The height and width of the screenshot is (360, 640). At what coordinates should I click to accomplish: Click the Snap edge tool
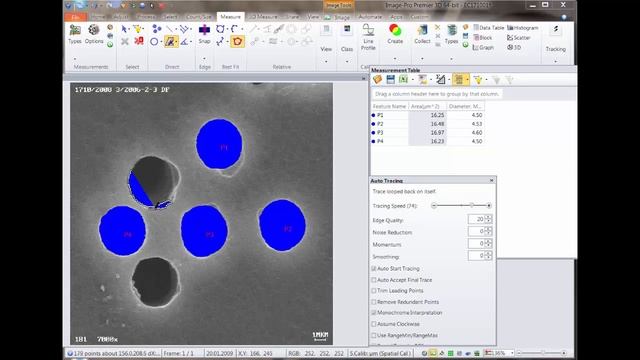[x=204, y=34]
